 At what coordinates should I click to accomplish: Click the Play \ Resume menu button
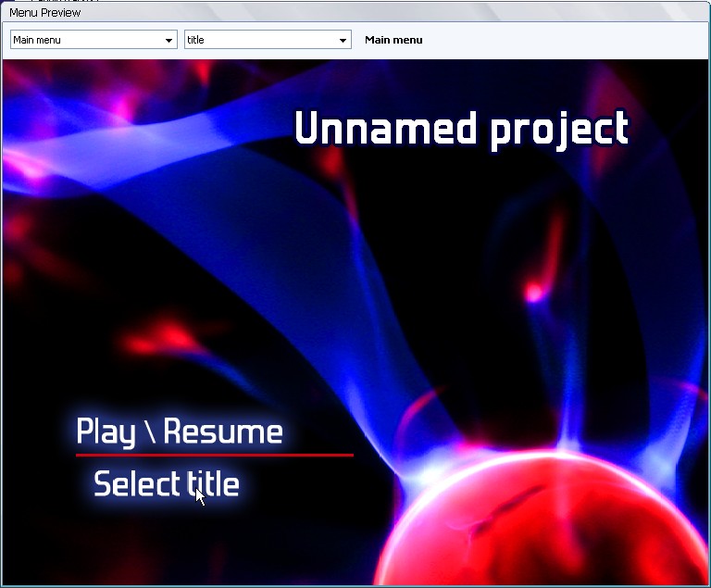(180, 431)
